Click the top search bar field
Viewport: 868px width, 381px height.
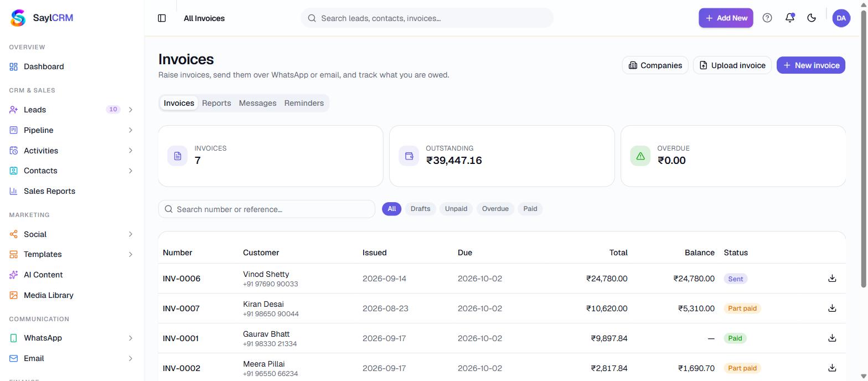[427, 18]
